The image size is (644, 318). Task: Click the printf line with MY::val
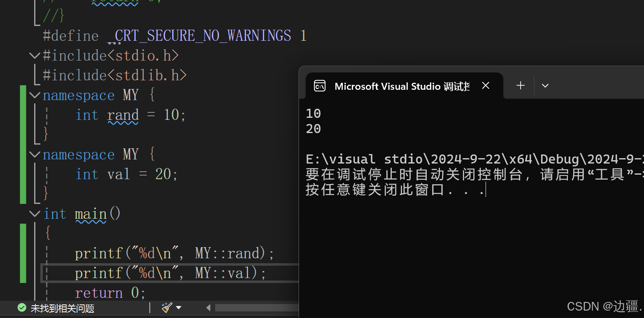[x=170, y=273]
